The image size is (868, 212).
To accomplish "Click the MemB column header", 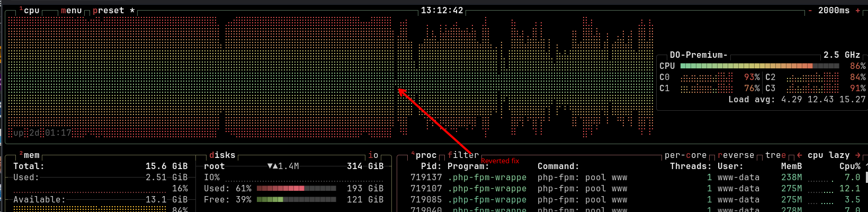I will [x=792, y=166].
